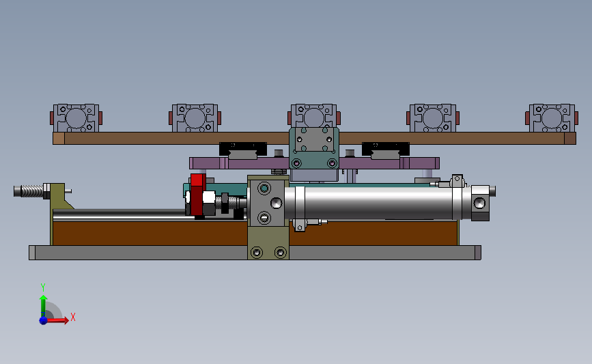Screen dimensions: 592x364
Task: Select the right black linear guide block
Action: [x=386, y=149]
